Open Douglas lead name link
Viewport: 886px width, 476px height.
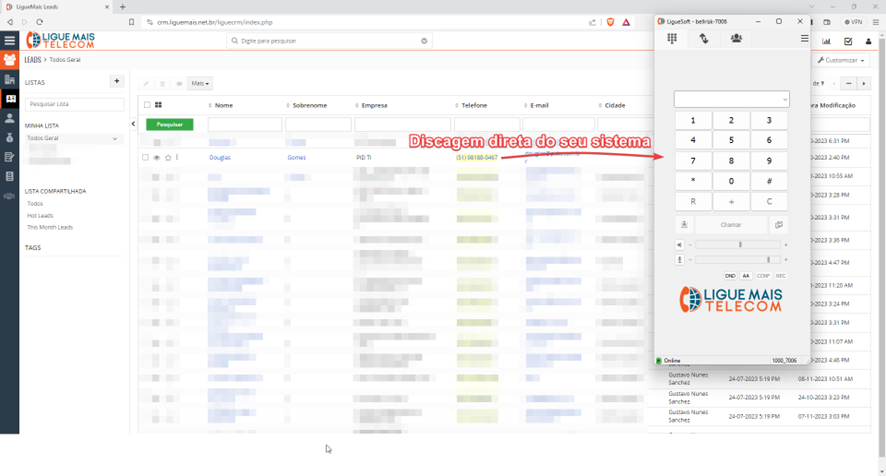(220, 158)
